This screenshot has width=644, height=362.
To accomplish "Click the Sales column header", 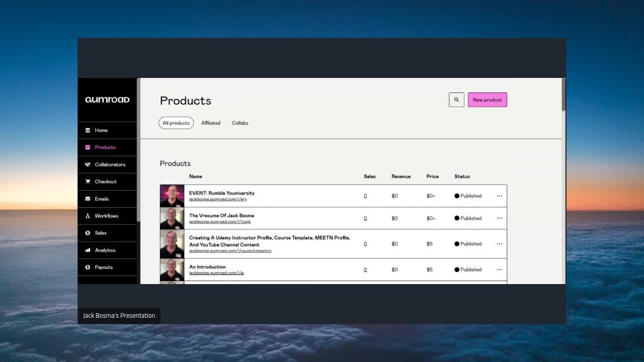I will click(370, 176).
